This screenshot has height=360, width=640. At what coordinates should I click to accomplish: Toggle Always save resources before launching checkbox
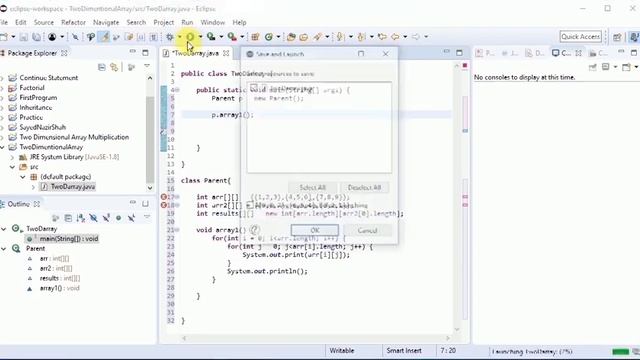tap(250, 205)
